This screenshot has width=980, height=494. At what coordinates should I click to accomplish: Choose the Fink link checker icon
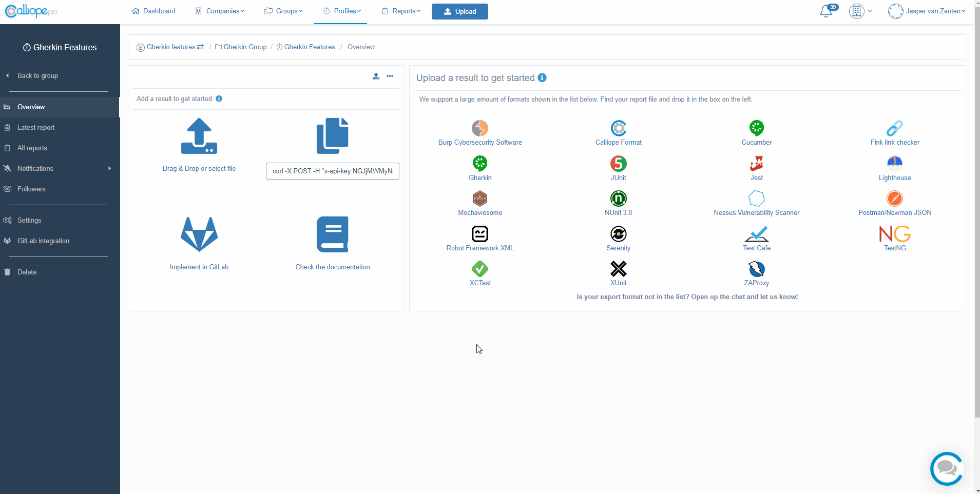(895, 128)
